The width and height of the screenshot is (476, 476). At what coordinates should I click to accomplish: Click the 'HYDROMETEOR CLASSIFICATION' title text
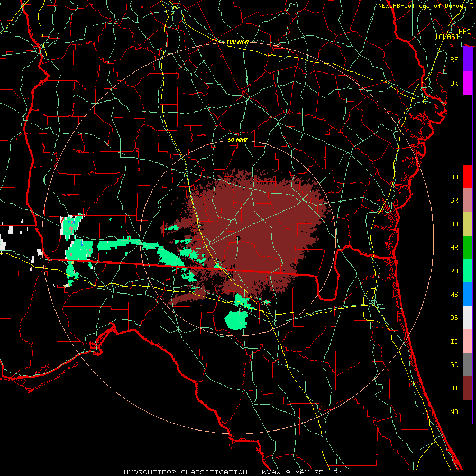186,472
